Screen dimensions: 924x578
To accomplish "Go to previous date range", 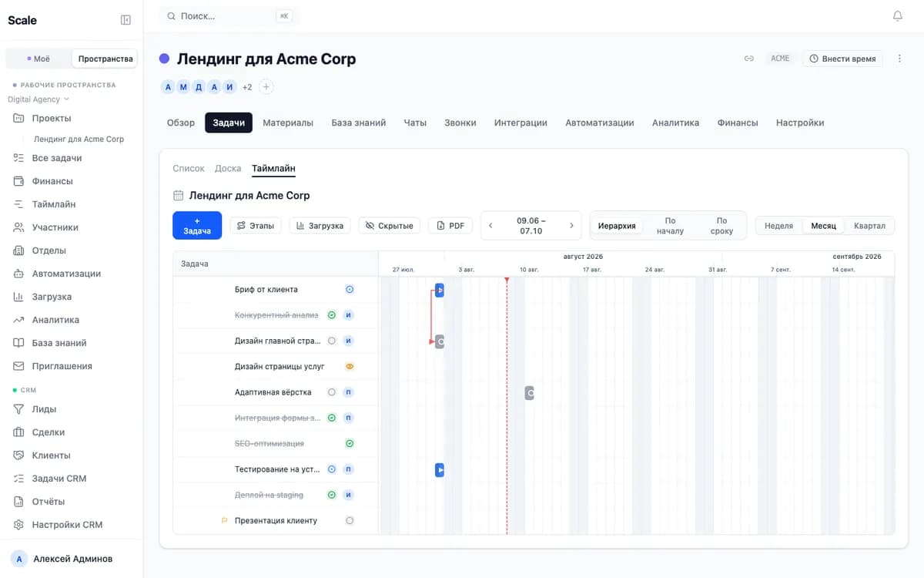I will [x=491, y=226].
